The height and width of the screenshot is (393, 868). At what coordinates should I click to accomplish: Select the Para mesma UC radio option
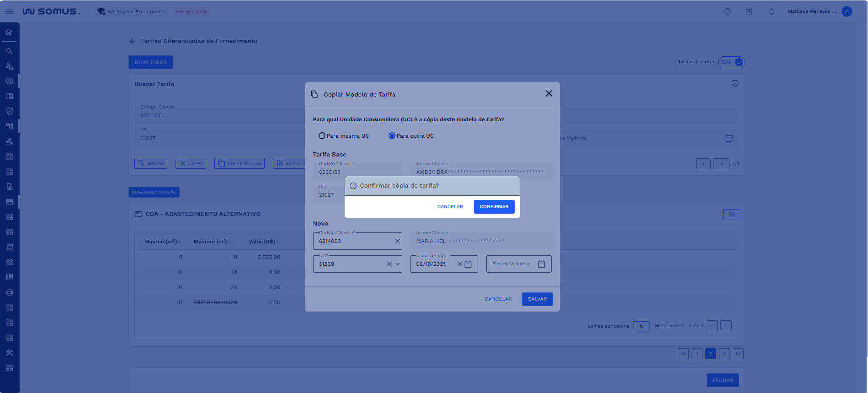(x=322, y=136)
